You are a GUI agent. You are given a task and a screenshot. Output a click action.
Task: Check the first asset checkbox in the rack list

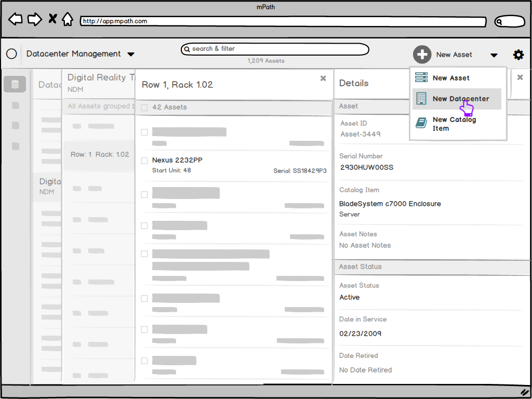tap(144, 132)
